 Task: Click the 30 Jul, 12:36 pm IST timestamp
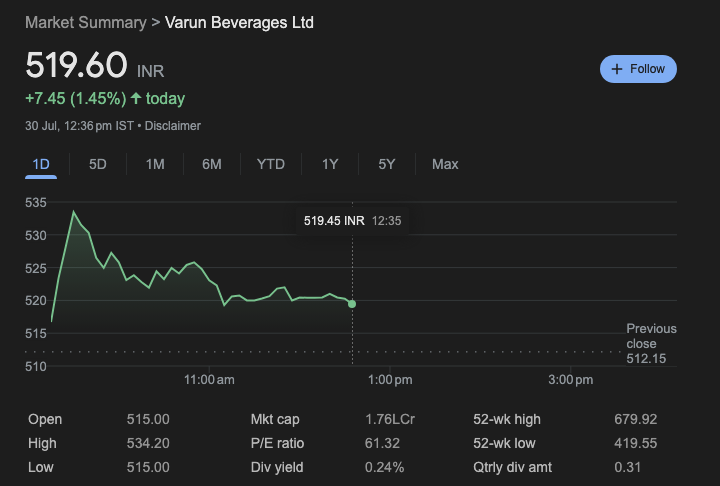[x=79, y=126]
